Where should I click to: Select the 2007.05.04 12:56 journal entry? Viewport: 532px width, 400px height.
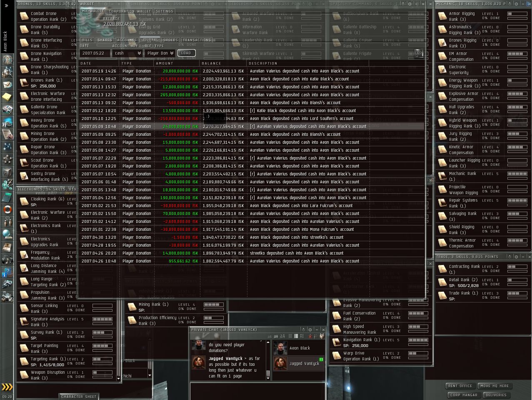pyautogui.click(x=251, y=197)
